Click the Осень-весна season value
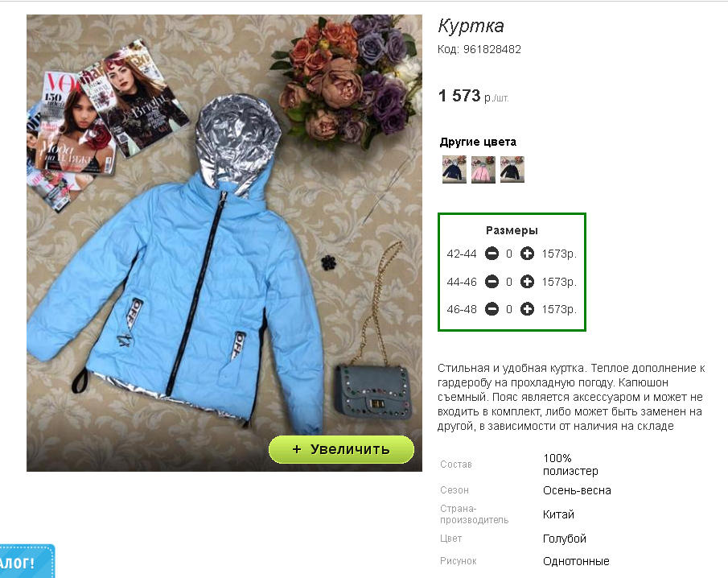 pyautogui.click(x=577, y=490)
